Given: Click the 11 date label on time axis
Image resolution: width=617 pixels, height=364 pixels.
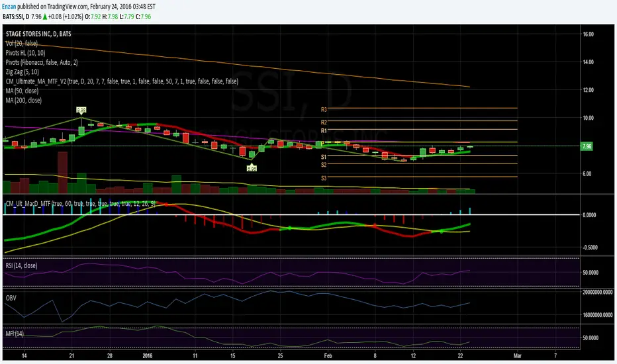Looking at the screenshot, I should (x=195, y=356).
